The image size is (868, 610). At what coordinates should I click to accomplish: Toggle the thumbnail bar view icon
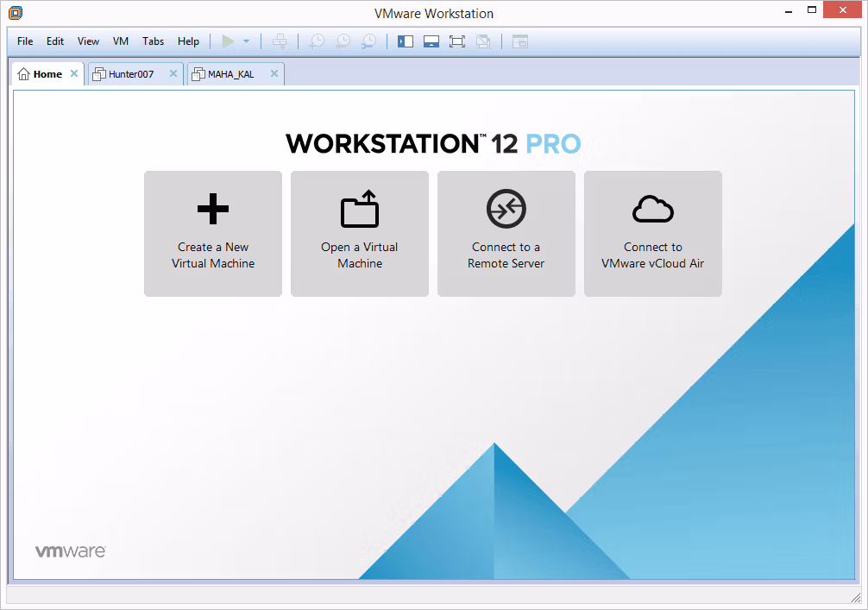click(x=431, y=41)
